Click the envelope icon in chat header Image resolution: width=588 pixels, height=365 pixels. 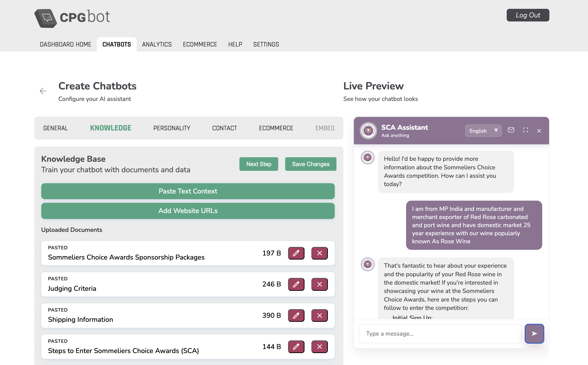click(511, 130)
